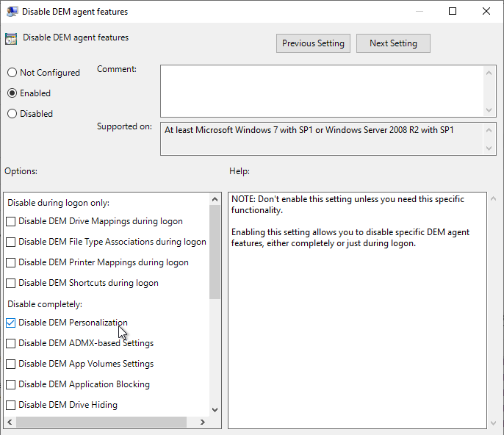The width and height of the screenshot is (504, 435).
Task: Check Disable DEM App Volumes Settings
Action: point(10,364)
